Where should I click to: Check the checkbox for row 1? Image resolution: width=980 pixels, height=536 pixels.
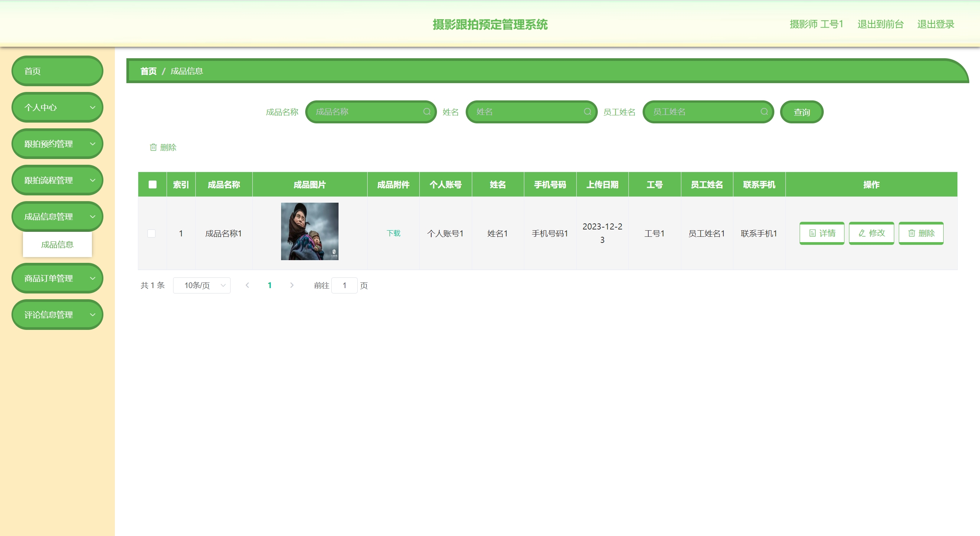152,233
